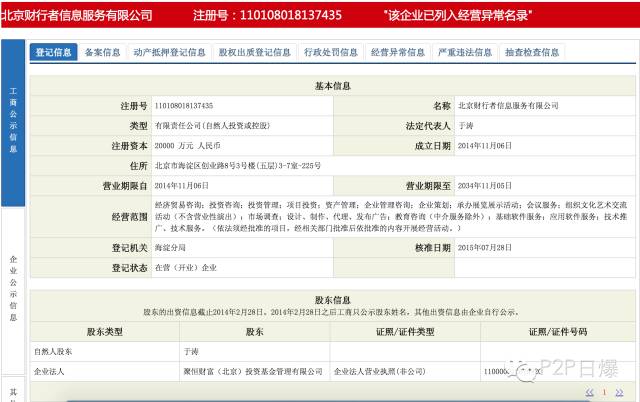The height and width of the screenshot is (402, 640).
Task: Open the 动产抵押登记信息 tab
Action: coord(169,52)
